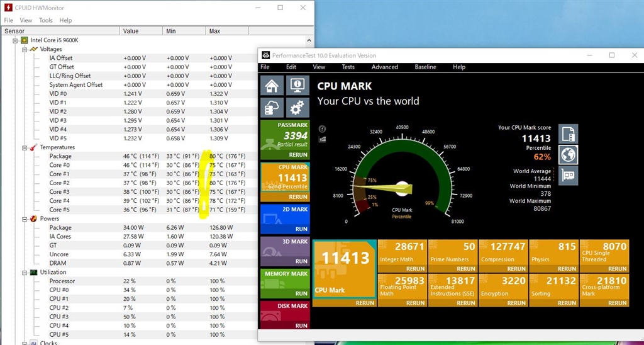
Task: Click the Utilization chip icon
Action: [34, 272]
